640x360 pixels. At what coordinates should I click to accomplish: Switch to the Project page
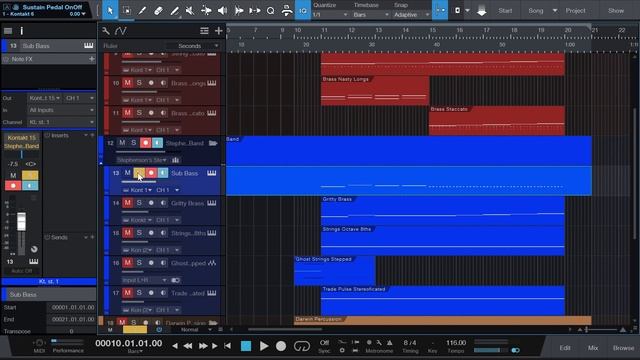pos(576,11)
